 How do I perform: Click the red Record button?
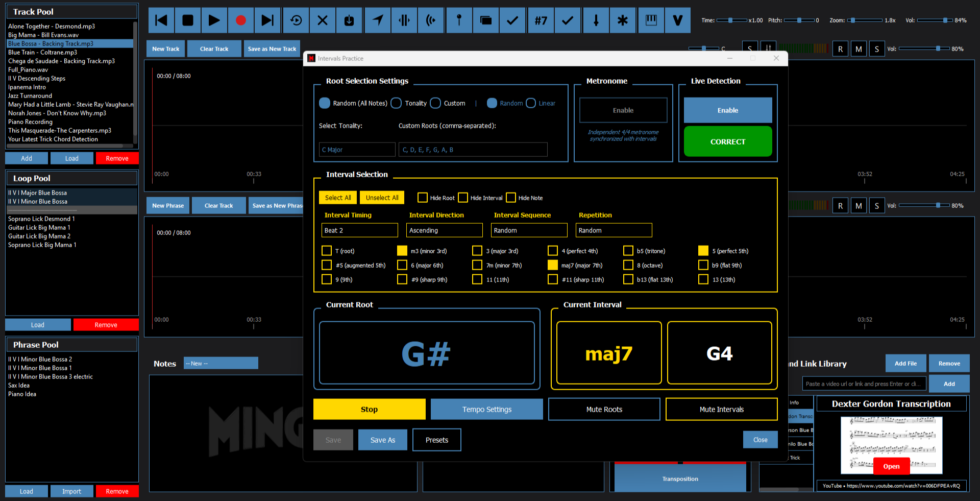point(240,20)
